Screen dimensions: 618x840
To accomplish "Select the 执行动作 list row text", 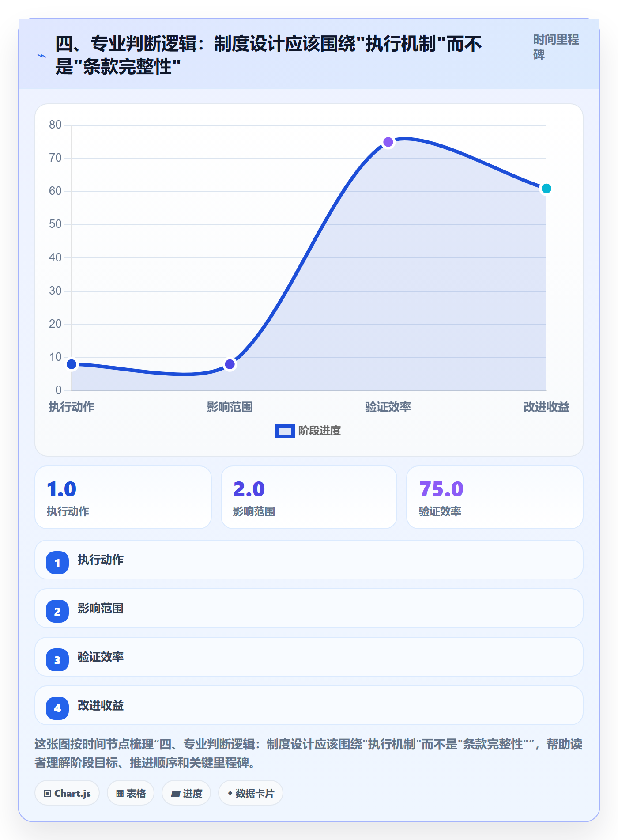I will tap(101, 560).
